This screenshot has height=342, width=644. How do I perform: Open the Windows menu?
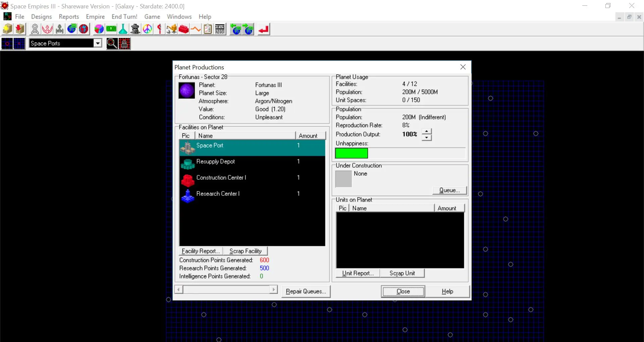pos(179,17)
